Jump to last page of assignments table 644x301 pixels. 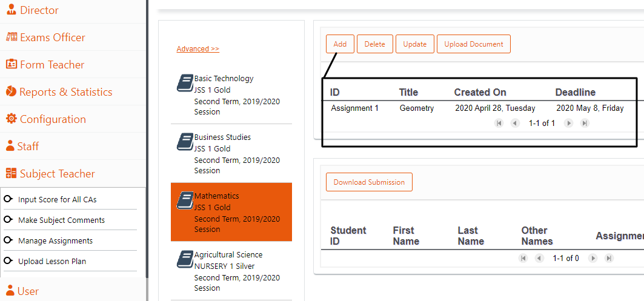tap(585, 123)
